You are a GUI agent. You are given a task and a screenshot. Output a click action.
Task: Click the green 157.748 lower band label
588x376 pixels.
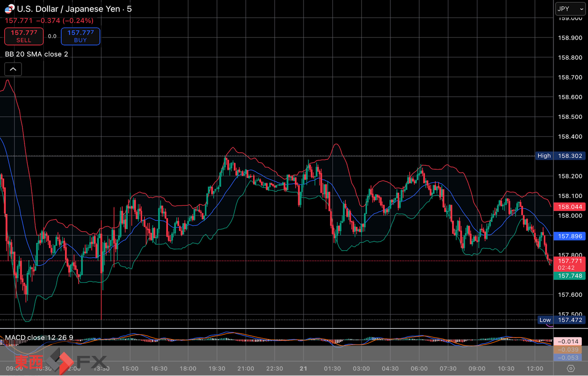[x=570, y=276]
